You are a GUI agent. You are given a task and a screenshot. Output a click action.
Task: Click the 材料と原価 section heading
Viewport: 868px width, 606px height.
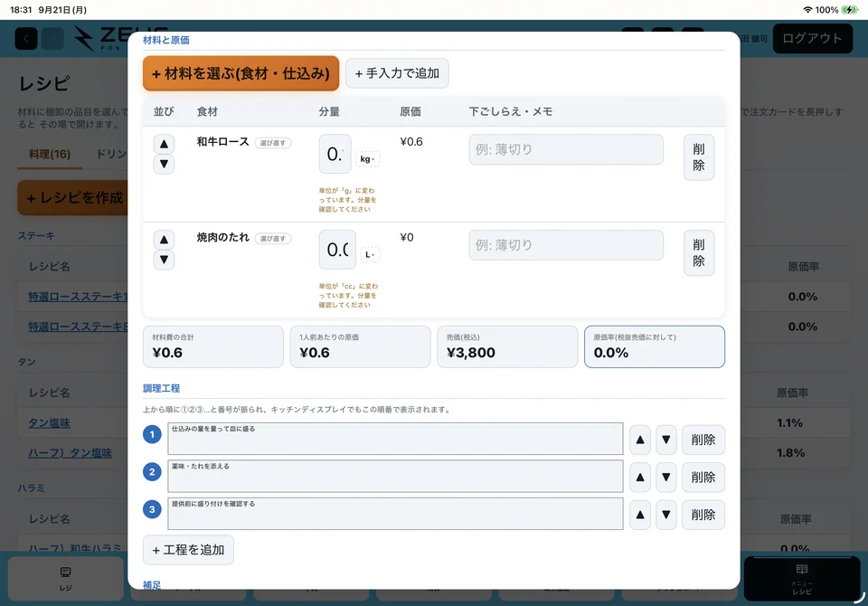coord(166,40)
